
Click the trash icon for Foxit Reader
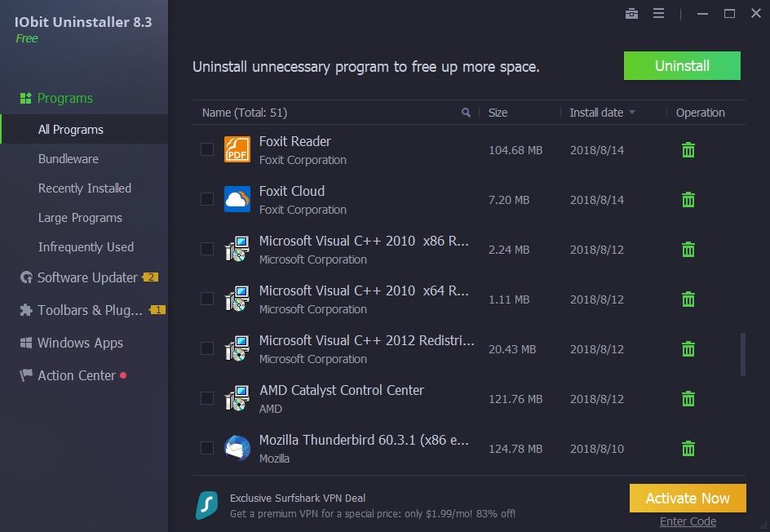click(x=688, y=150)
